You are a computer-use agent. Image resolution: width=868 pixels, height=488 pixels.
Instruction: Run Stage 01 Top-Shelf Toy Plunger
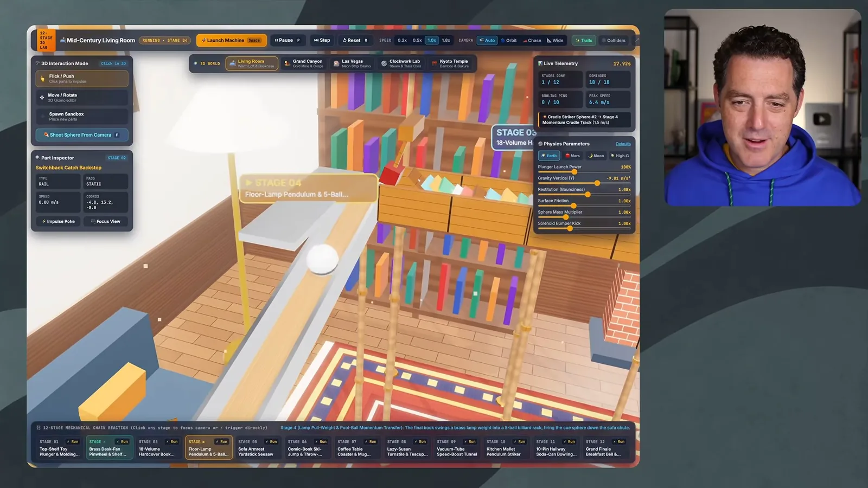click(73, 441)
